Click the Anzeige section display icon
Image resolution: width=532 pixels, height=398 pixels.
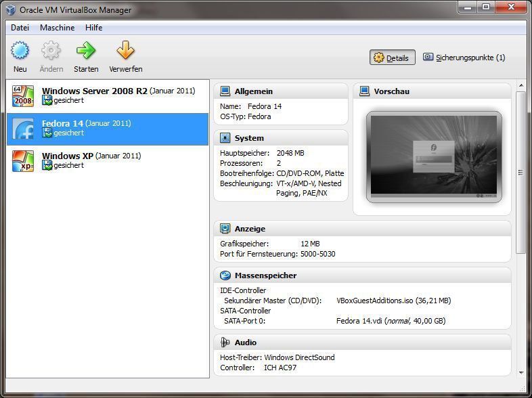225,229
